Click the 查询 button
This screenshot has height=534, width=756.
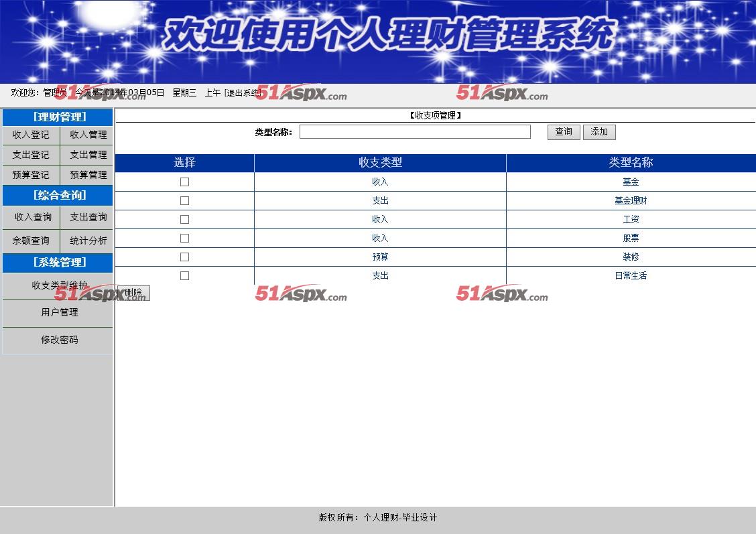pyautogui.click(x=564, y=131)
